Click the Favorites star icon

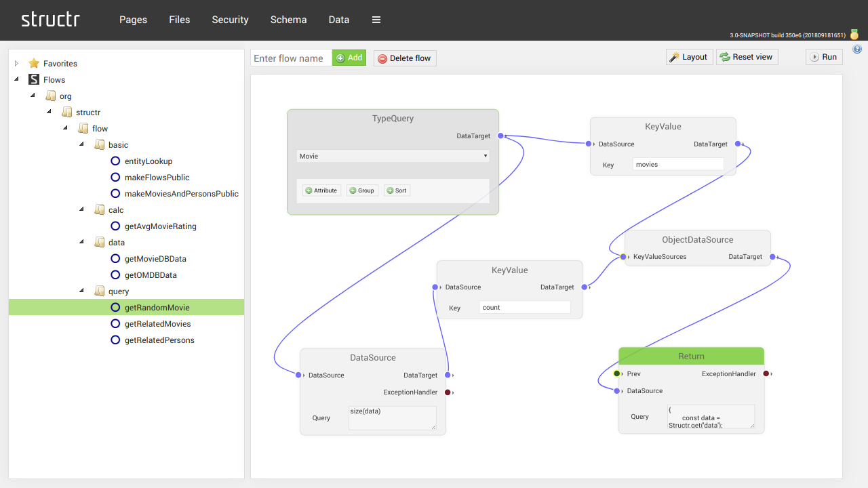point(33,63)
